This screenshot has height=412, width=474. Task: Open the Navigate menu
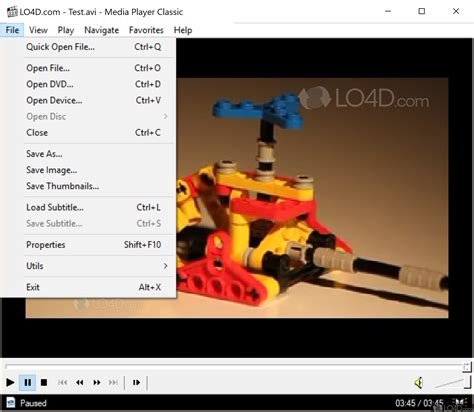click(x=101, y=30)
